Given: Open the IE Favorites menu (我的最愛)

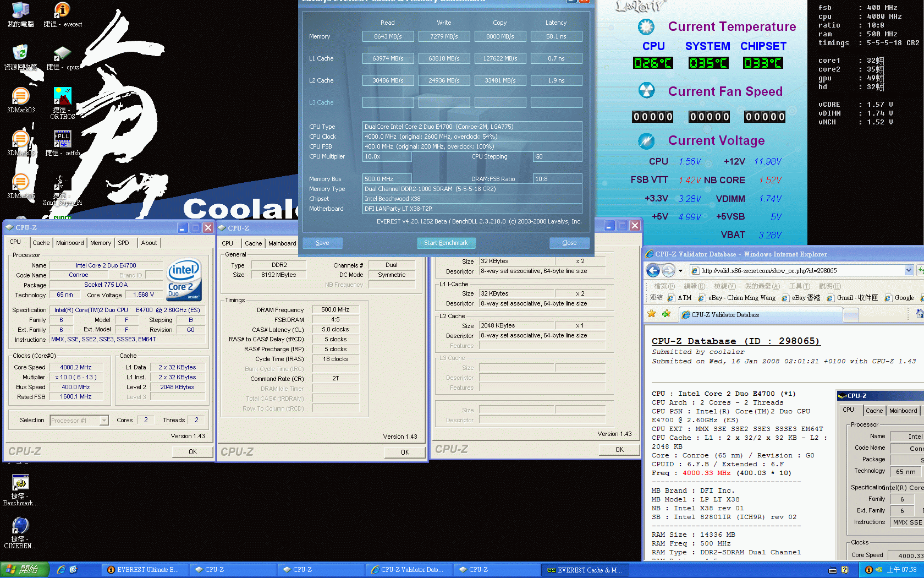Looking at the screenshot, I should (762, 286).
